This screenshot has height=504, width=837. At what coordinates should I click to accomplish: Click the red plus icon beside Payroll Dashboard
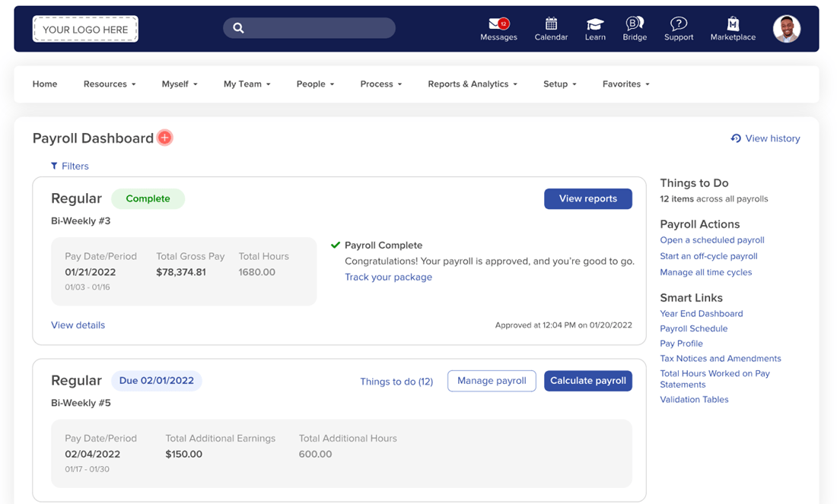[164, 138]
